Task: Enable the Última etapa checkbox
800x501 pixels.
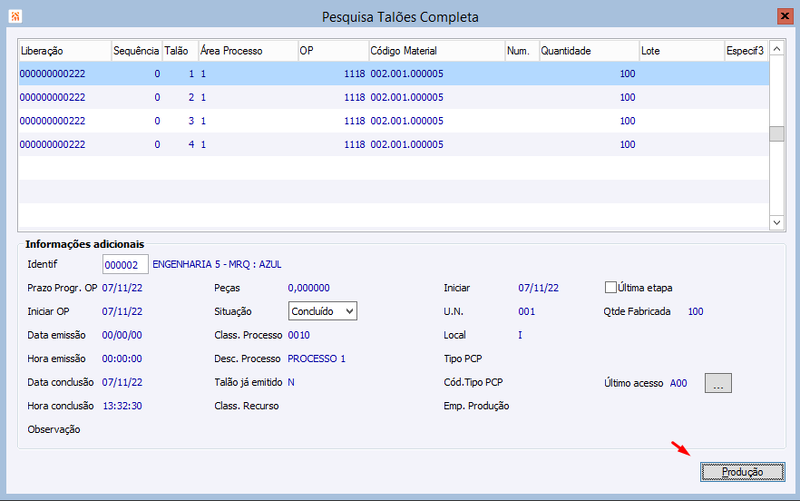Action: [x=610, y=287]
